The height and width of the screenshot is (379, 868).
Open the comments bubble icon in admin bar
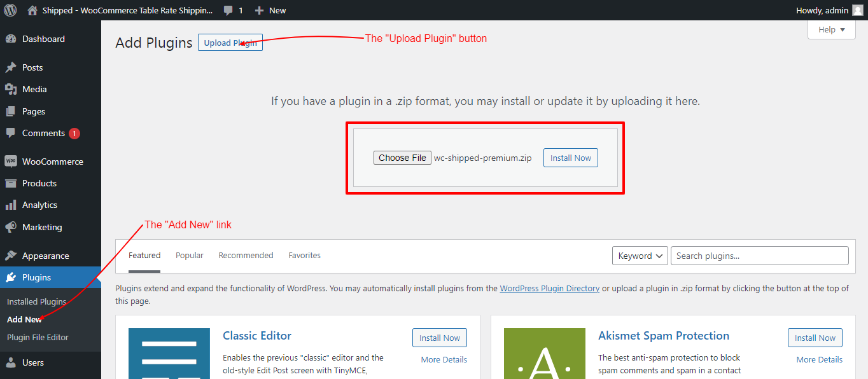pos(228,11)
